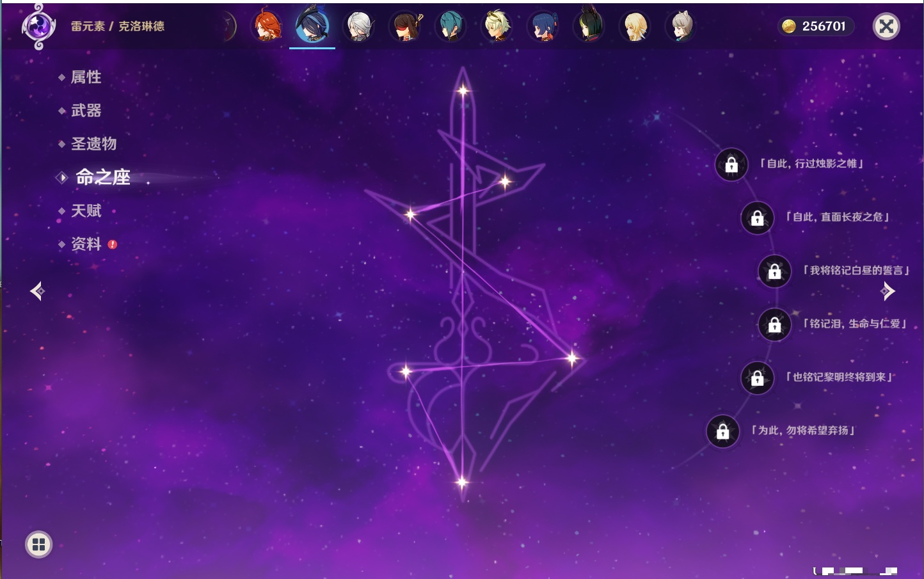Click the Mora coin icon
The image size is (924, 579).
(789, 26)
